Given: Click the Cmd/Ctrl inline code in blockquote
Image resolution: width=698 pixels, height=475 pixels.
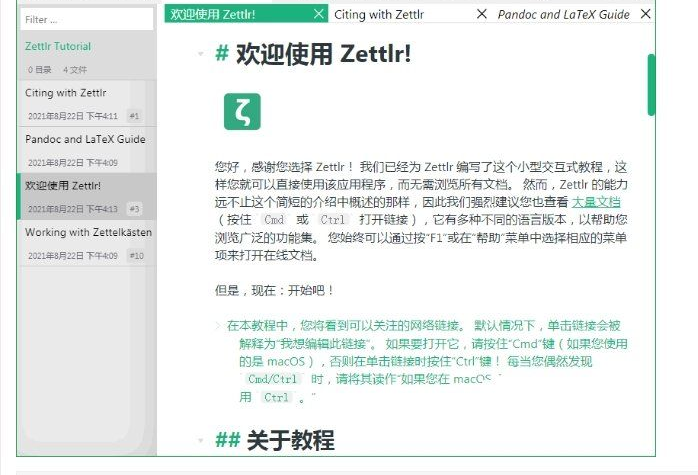Looking at the screenshot, I should pos(272,379).
